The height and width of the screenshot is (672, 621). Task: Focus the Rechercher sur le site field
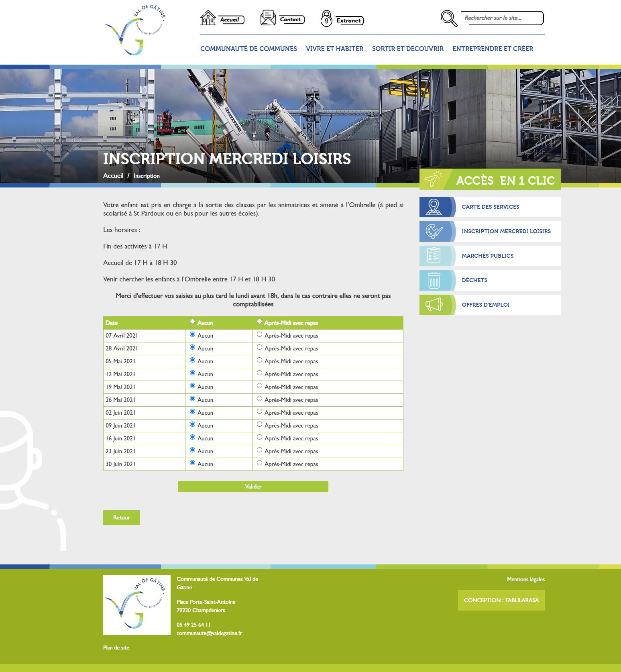tap(502, 18)
